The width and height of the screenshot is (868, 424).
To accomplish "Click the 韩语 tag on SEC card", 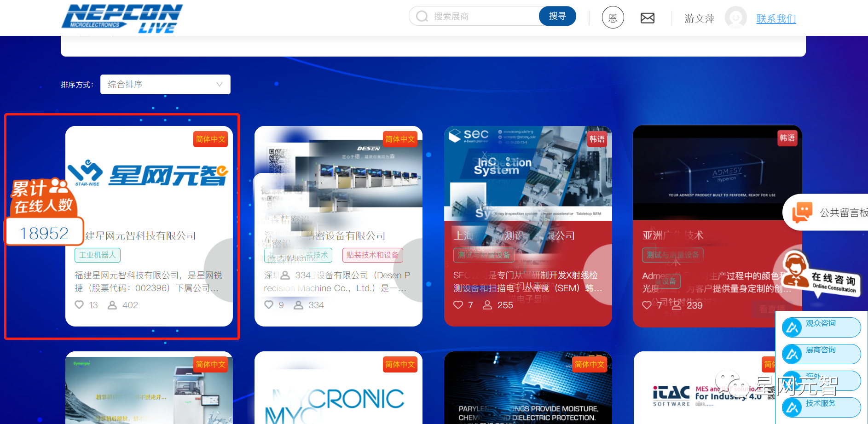I will [597, 139].
